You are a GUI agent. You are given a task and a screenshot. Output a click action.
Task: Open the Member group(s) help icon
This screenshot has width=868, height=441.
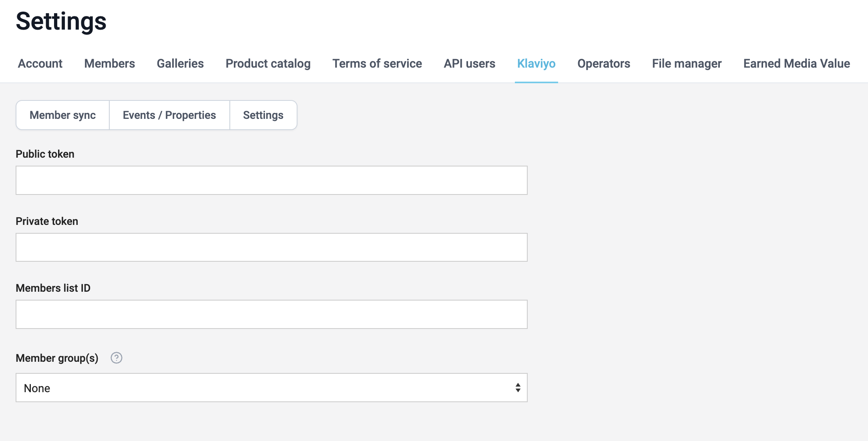click(x=117, y=358)
